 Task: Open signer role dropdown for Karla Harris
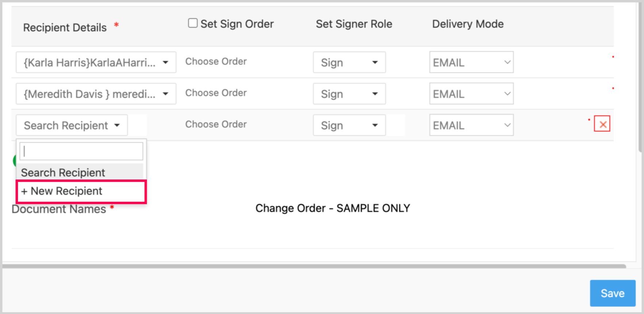coord(349,63)
